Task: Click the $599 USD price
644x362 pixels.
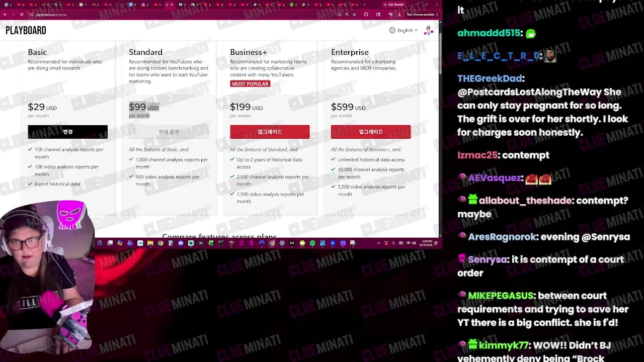Action: coord(347,107)
